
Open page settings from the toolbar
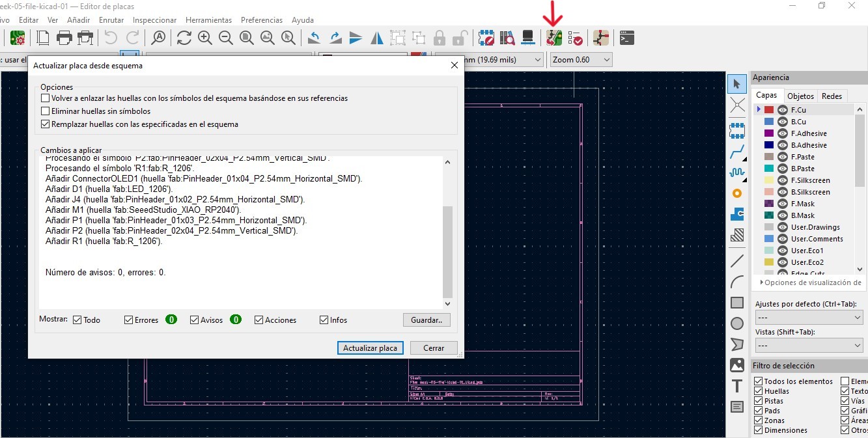(43, 38)
